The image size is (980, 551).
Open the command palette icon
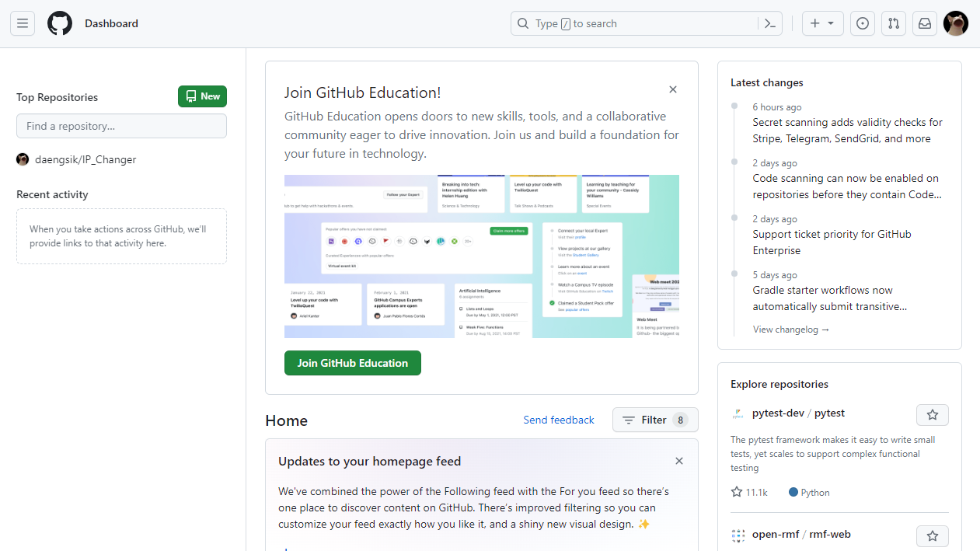pyautogui.click(x=769, y=23)
